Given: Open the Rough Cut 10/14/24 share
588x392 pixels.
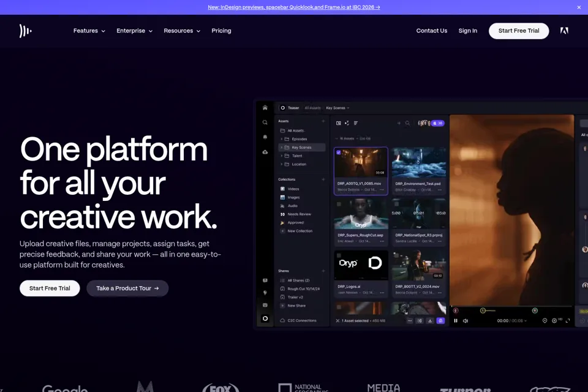Looking at the screenshot, I should click(301, 289).
